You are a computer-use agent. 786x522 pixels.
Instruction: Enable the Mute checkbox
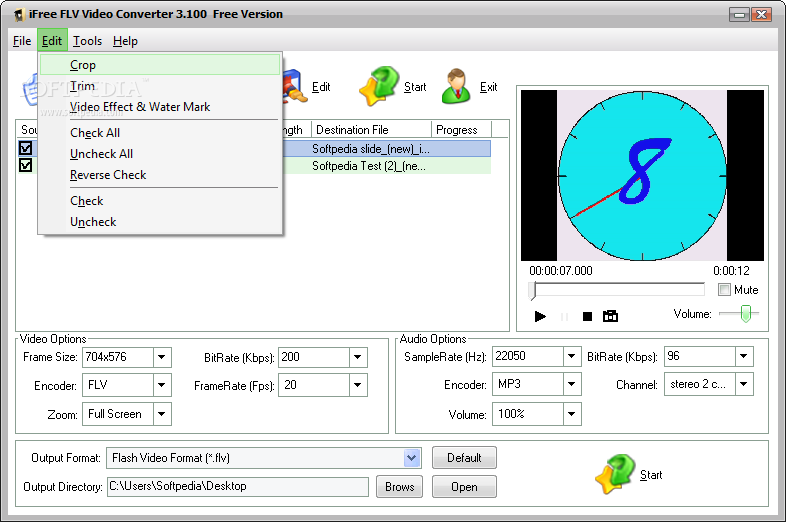pos(724,289)
